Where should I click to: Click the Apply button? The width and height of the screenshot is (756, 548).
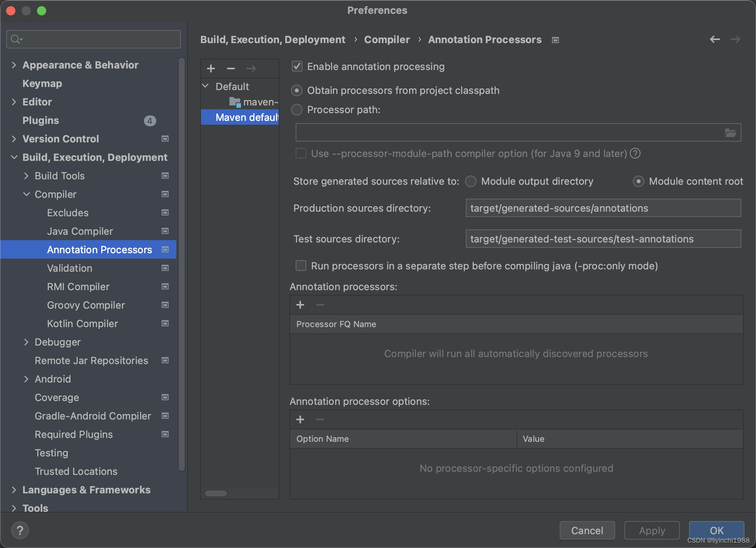pos(651,530)
